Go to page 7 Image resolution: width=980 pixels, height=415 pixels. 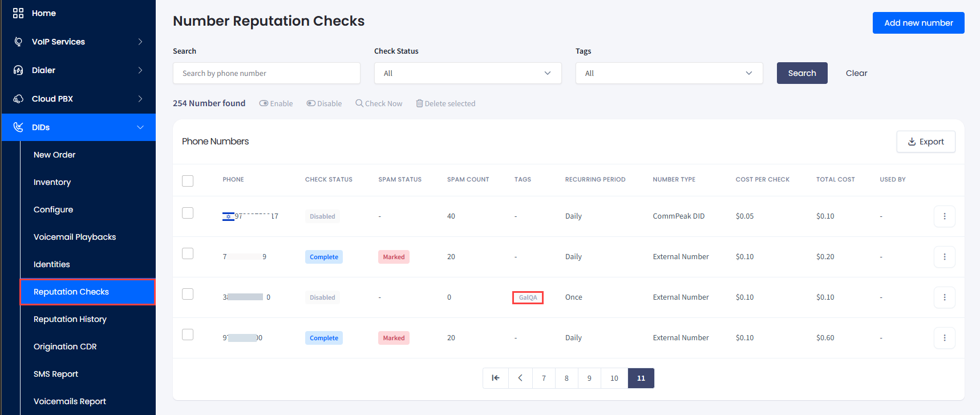544,378
